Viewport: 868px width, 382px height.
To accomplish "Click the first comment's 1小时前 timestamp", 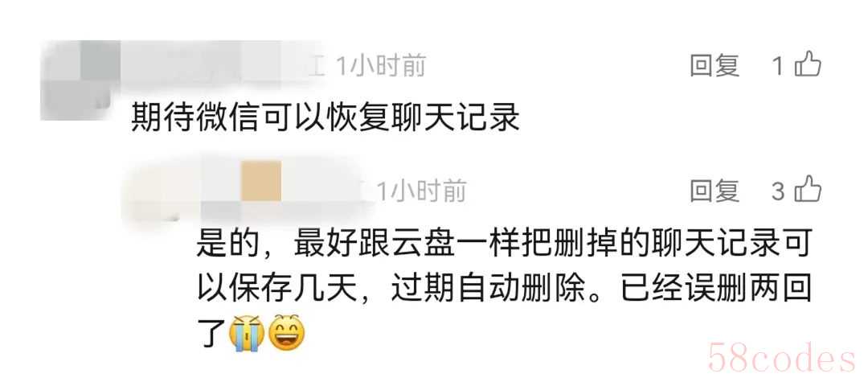I will pos(380,67).
